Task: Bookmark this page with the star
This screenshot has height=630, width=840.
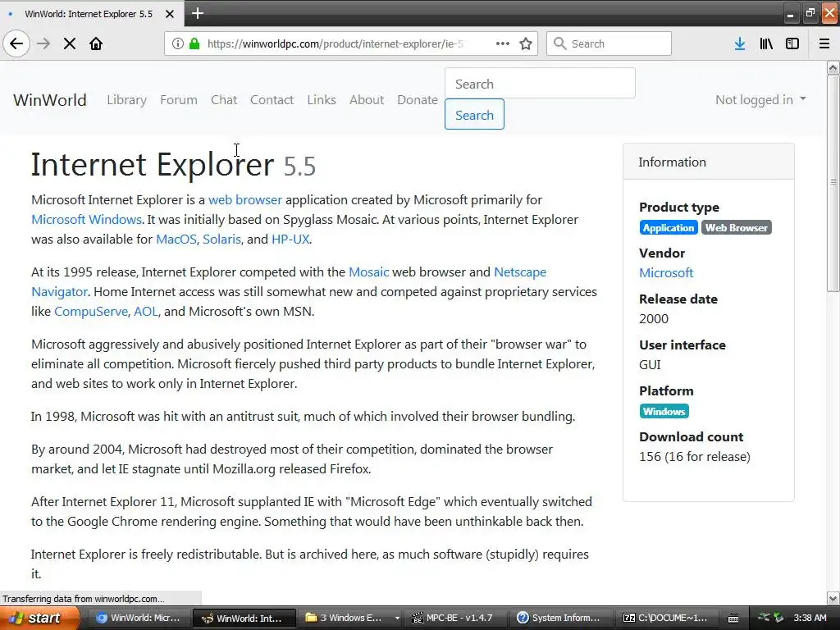Action: pos(526,43)
